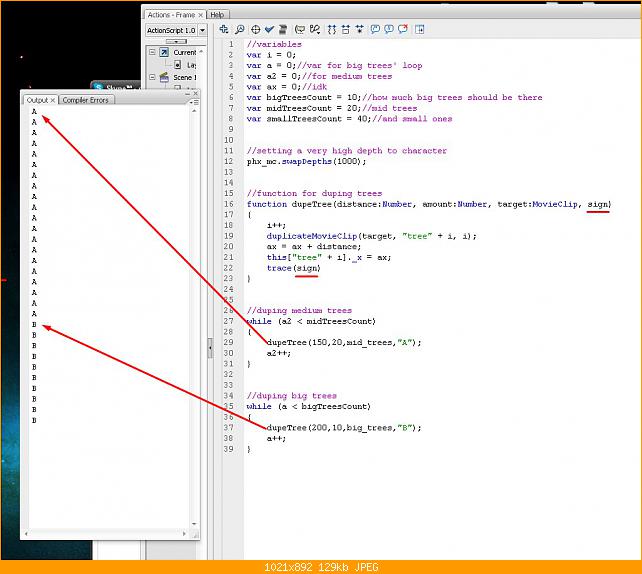Toggle Show/Hide Toolbox icon
This screenshot has height=574, width=642.
click(x=419, y=29)
